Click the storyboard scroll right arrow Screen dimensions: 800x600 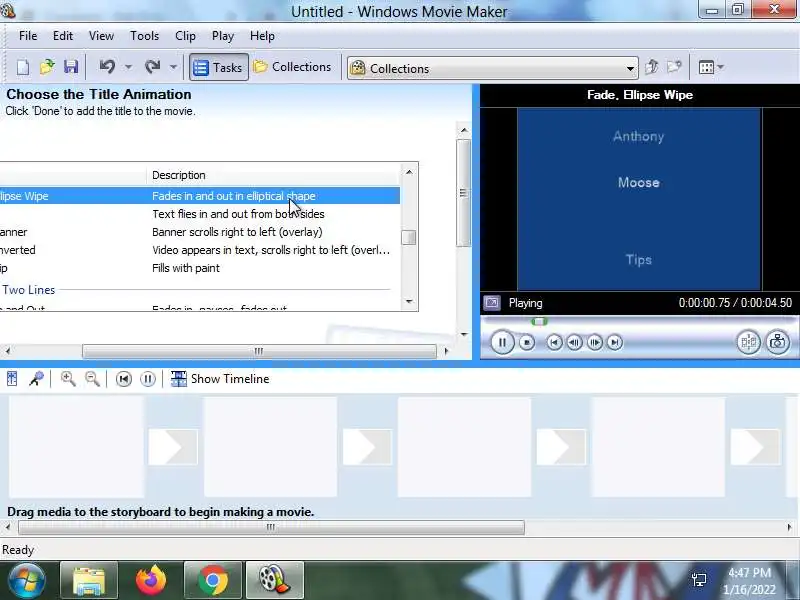tap(789, 527)
